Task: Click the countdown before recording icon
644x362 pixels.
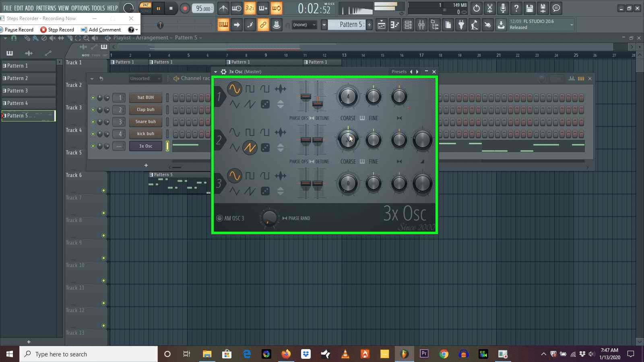Action: [x=250, y=8]
